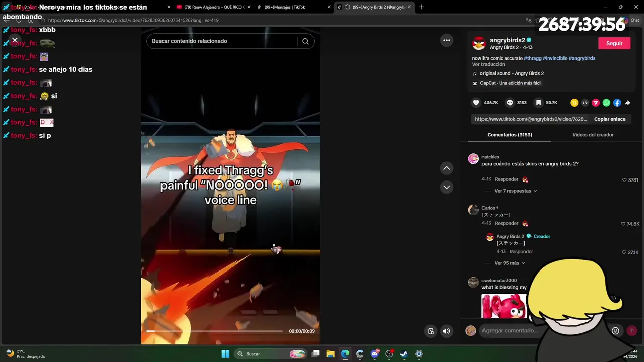
Task: Like Angry Birds 2 reply showing 27.1K
Action: click(624, 252)
